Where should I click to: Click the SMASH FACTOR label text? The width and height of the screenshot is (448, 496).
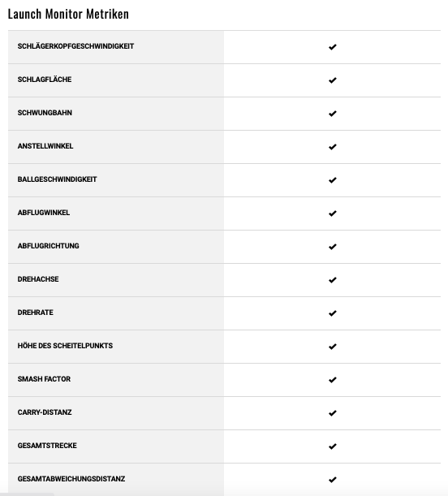pyautogui.click(x=44, y=379)
